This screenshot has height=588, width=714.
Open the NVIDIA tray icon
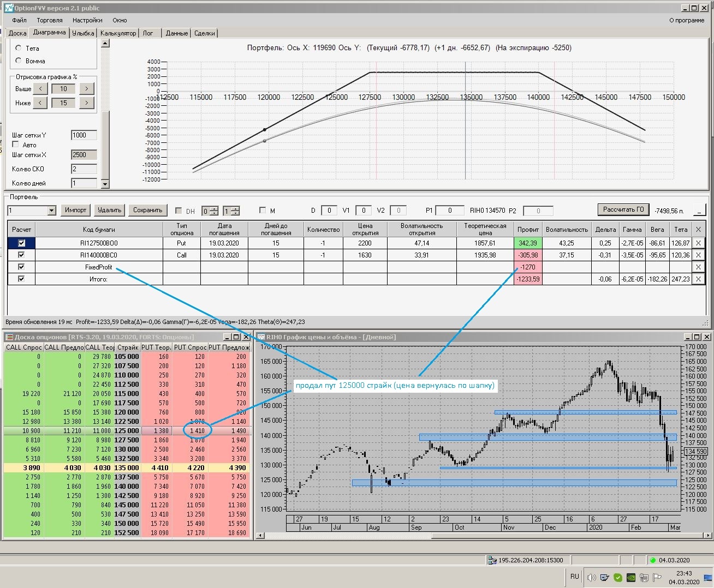point(630,578)
